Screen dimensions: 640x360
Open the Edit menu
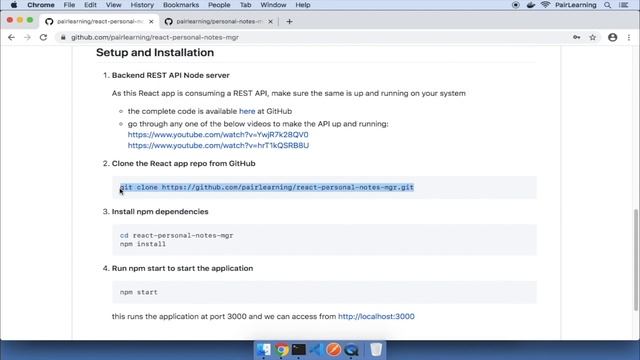(90, 5)
